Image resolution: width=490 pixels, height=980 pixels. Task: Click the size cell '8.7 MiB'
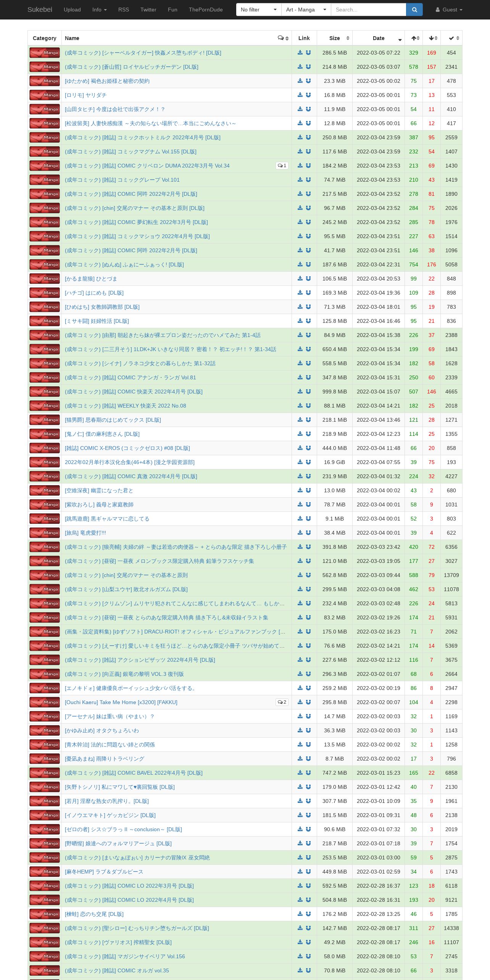pos(335,759)
